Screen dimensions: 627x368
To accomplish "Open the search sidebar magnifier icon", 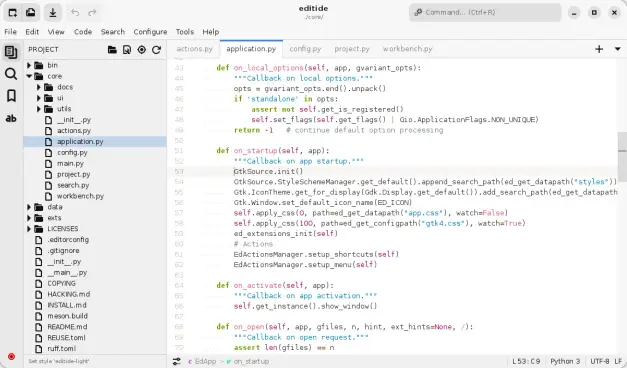I will pos(11,74).
